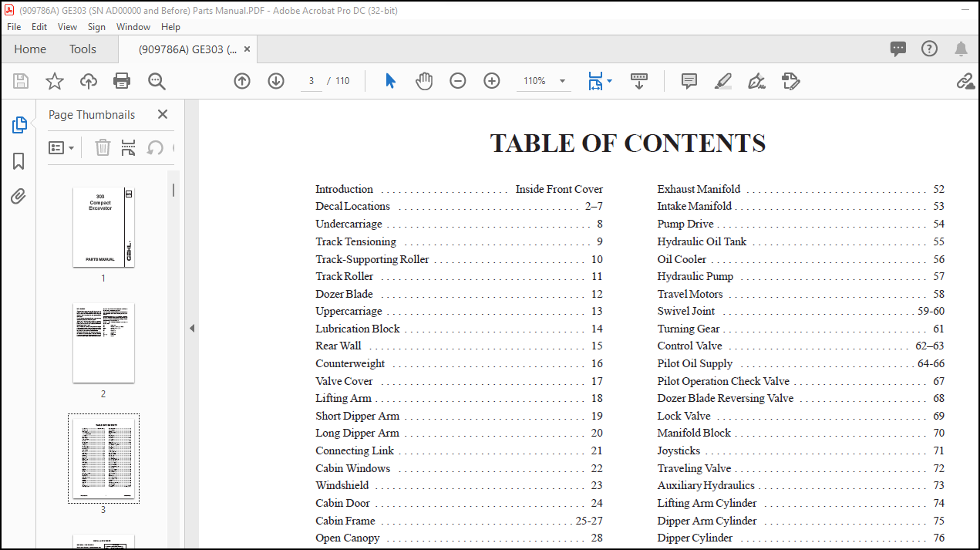
Task: Click the Dozer Blade contents entry
Action: (459, 294)
